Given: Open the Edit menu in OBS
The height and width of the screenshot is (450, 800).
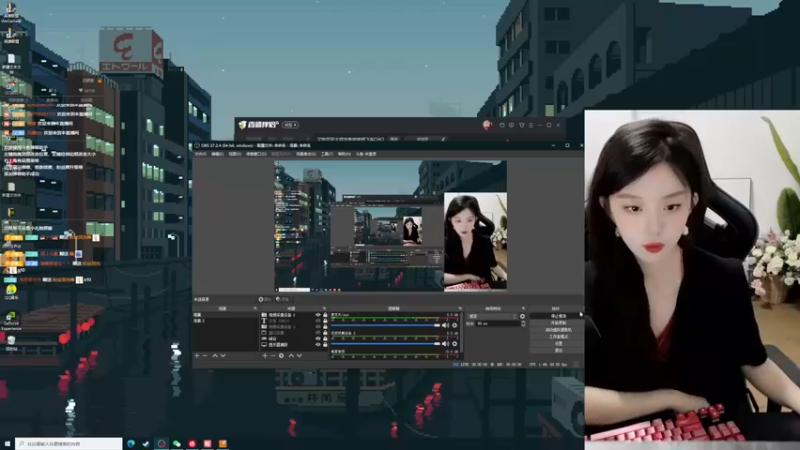Looking at the screenshot, I should pos(216,154).
